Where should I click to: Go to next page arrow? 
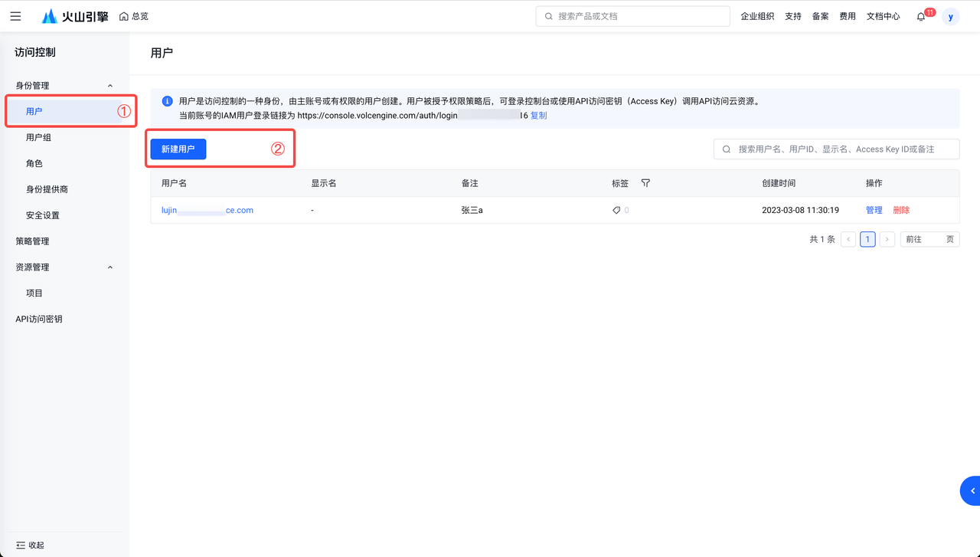coord(887,239)
